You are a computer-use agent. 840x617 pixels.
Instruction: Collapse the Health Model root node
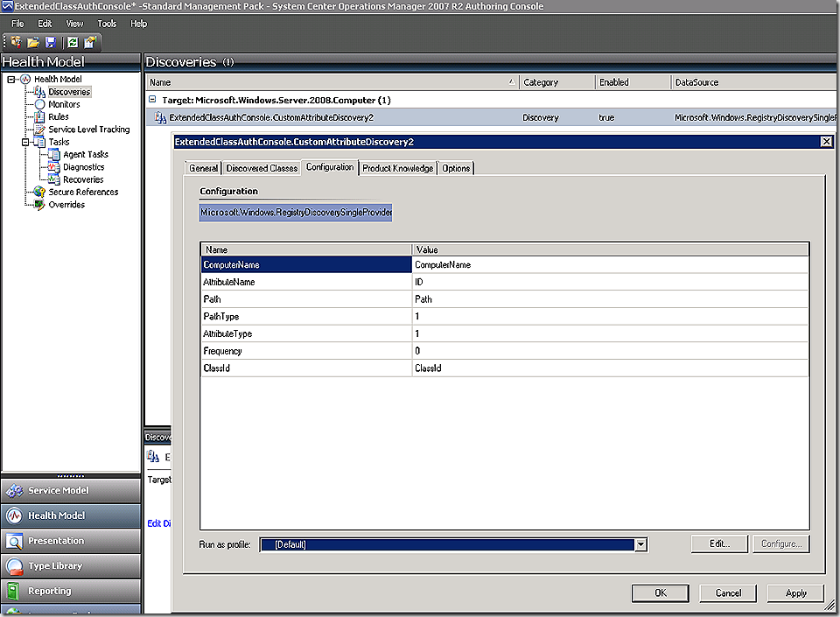(11, 80)
